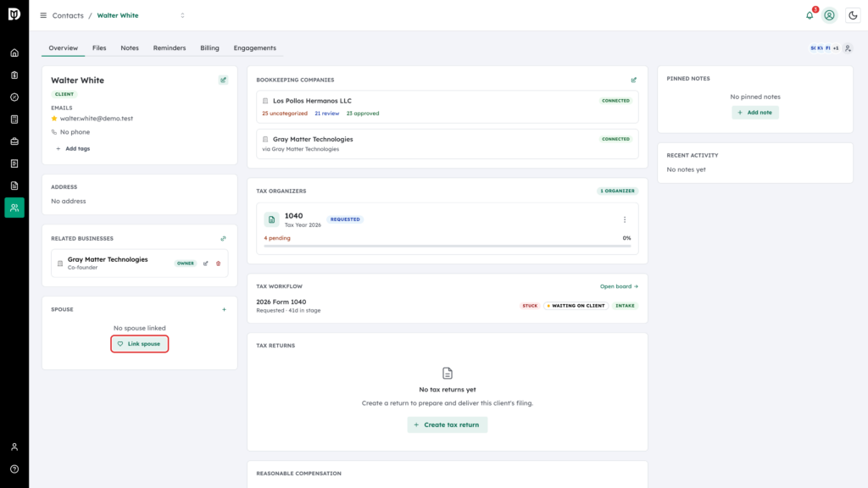Open the notifications bell
Image resolution: width=868 pixels, height=488 pixels.
pos(810,15)
